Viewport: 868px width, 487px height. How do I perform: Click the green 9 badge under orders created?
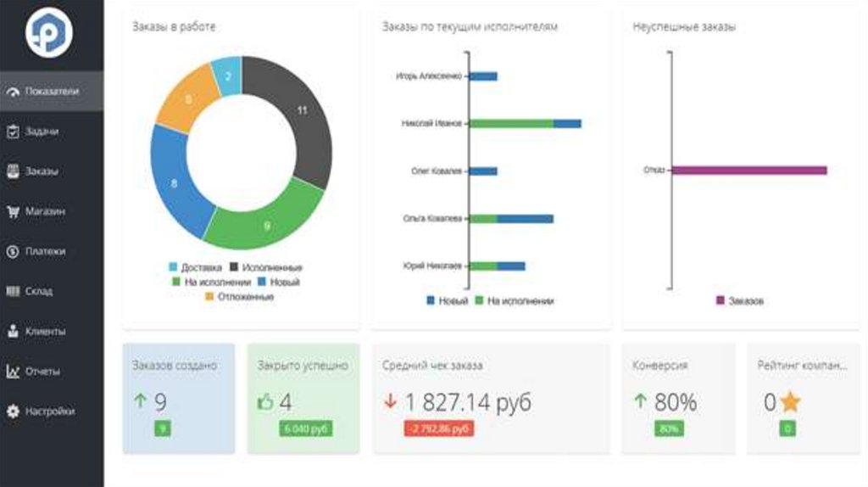163,428
